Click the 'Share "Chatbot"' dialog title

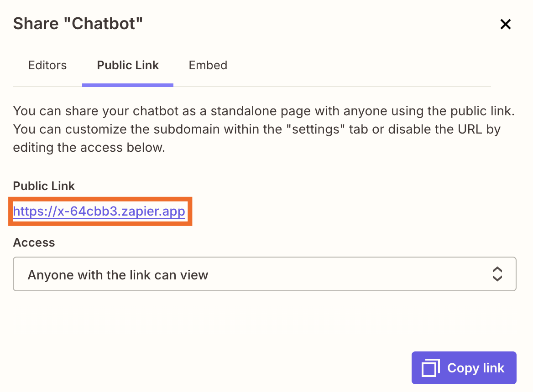(78, 23)
